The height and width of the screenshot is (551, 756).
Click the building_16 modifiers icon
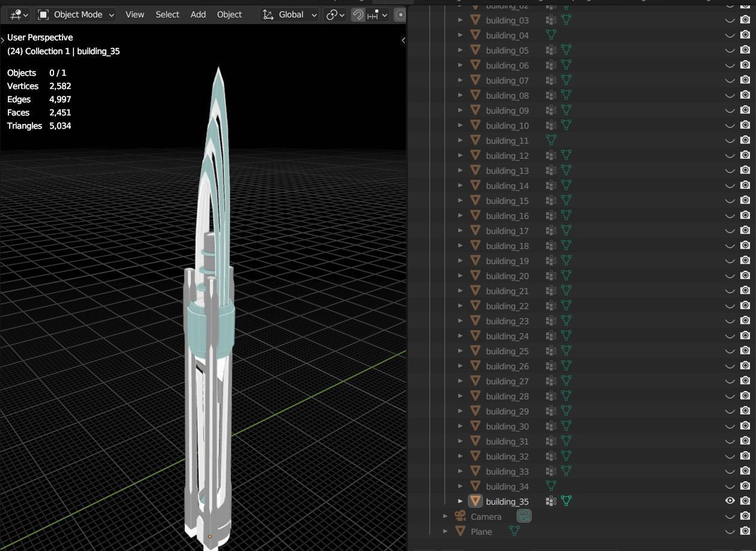[x=551, y=215]
